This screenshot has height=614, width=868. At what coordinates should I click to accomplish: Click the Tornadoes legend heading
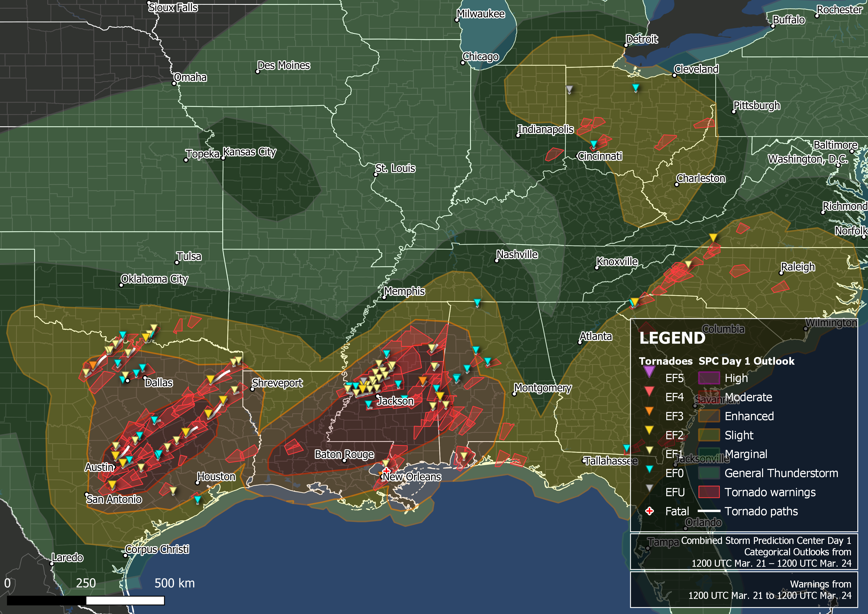(666, 361)
